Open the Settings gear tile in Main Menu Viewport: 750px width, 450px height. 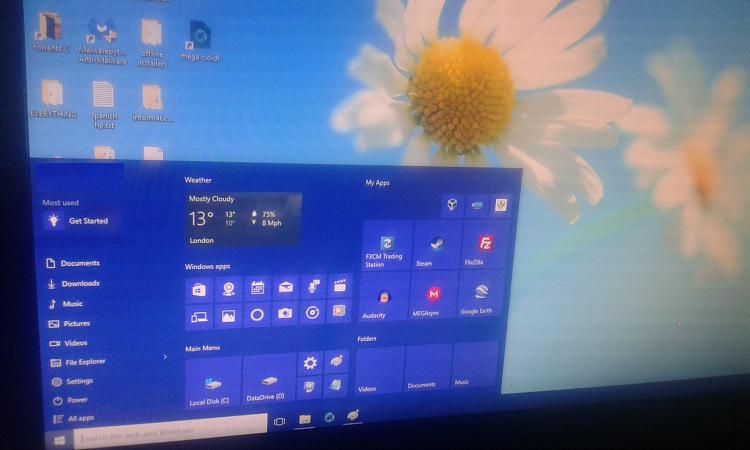coord(310,363)
